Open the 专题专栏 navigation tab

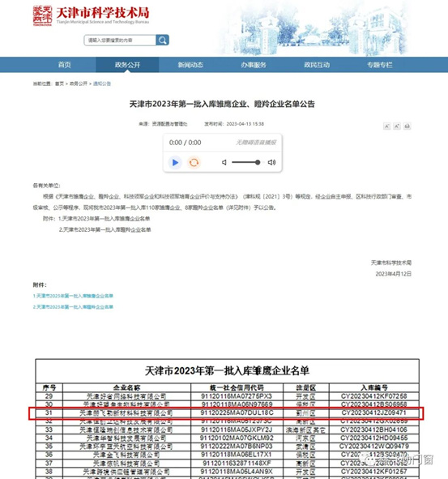(x=380, y=65)
